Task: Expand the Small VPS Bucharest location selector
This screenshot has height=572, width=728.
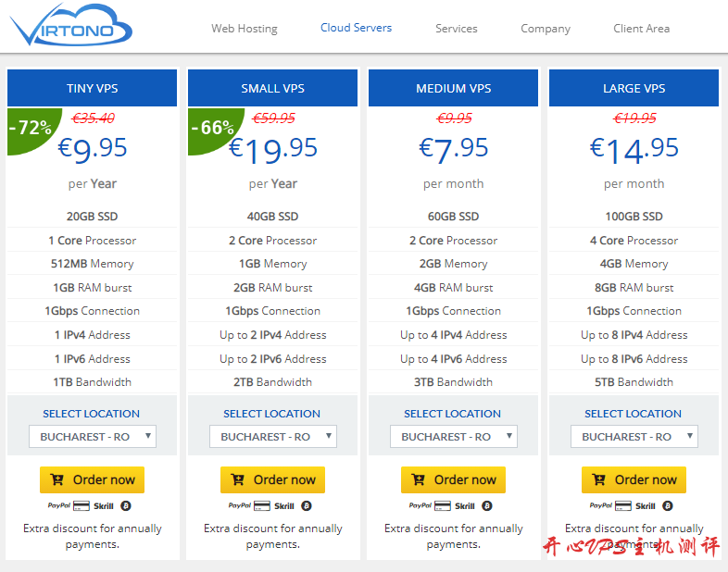Action: tap(272, 437)
